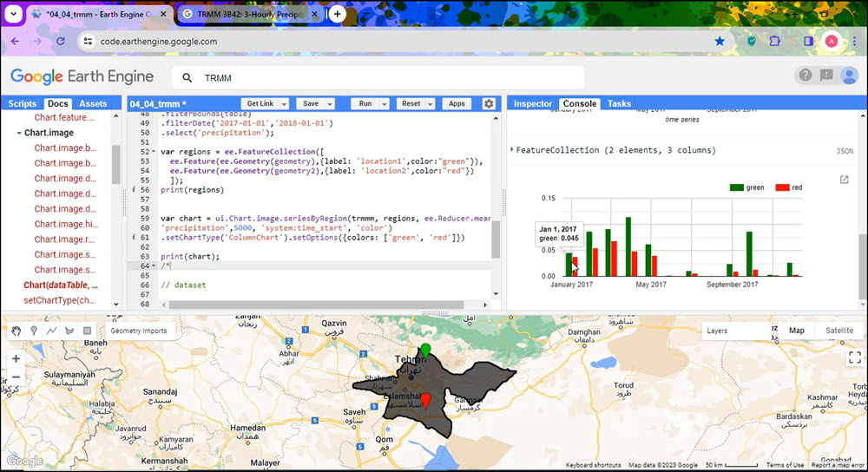Screen dimensions: 868x472
Task: Click the search magnifier icon
Action: (x=187, y=78)
